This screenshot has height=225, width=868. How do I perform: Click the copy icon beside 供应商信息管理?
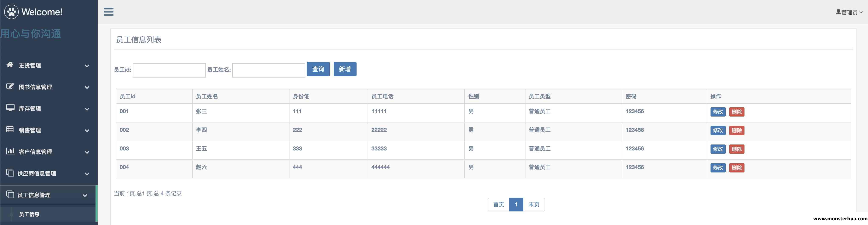[10, 173]
